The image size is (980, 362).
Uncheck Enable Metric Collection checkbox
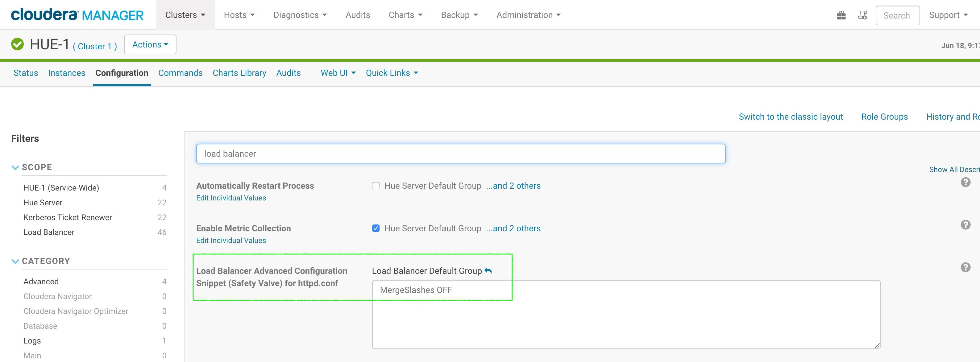coord(376,228)
